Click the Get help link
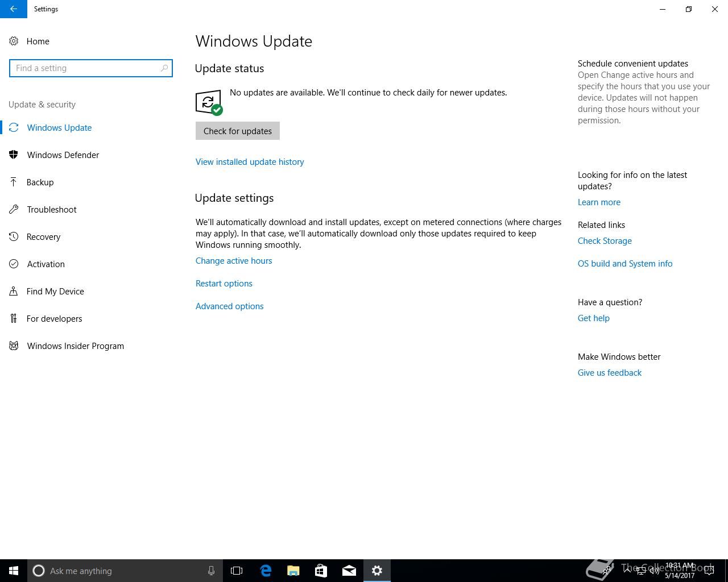 (594, 318)
